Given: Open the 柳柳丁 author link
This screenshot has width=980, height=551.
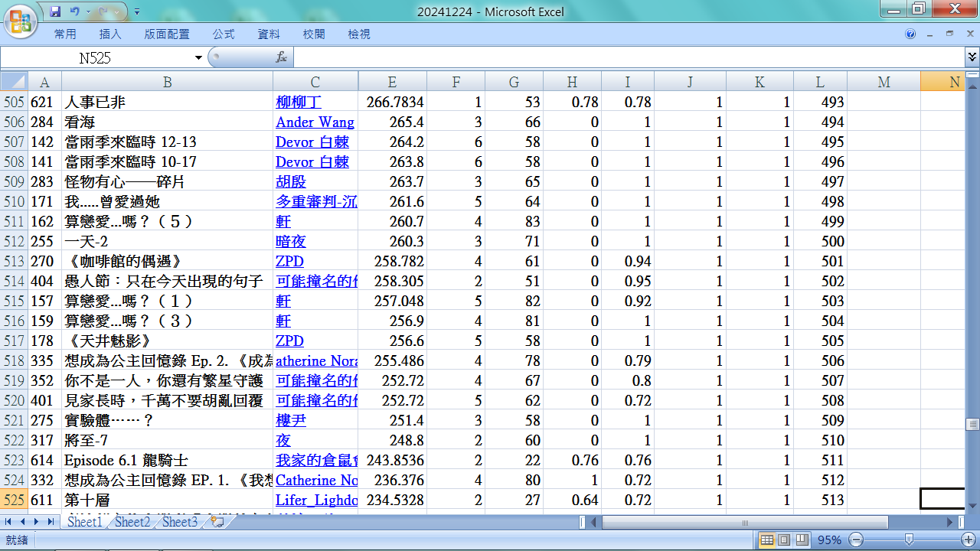Looking at the screenshot, I should click(x=299, y=102).
